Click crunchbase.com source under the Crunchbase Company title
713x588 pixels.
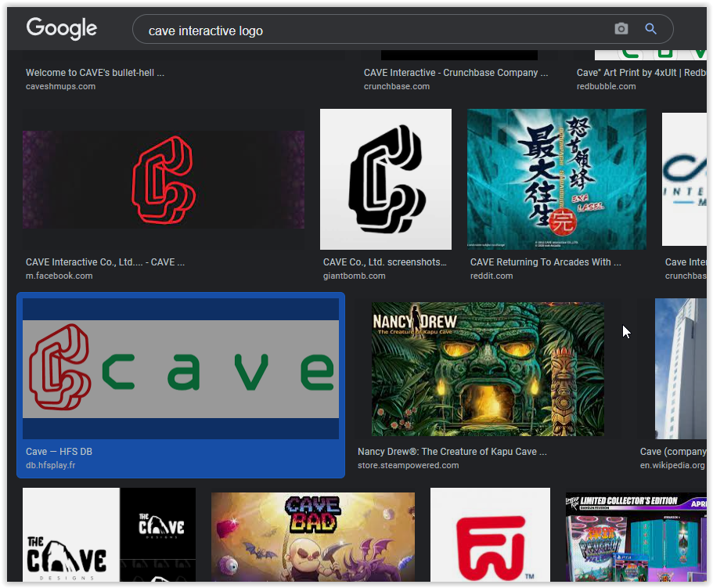tap(397, 86)
